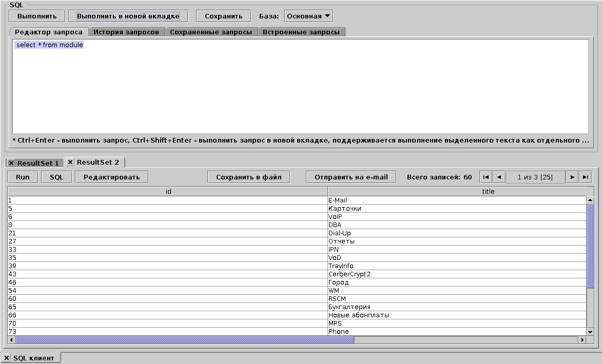
Task: Click the Выполнить button
Action: (x=37, y=15)
